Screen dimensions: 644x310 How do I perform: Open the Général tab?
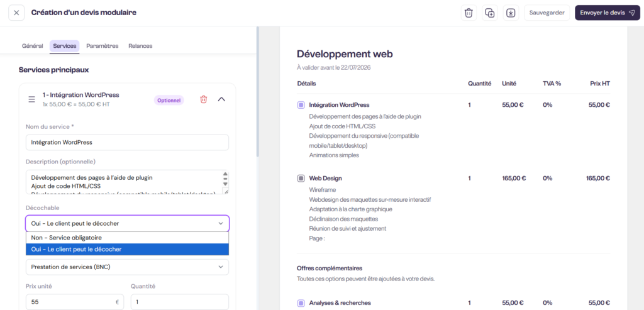33,46
